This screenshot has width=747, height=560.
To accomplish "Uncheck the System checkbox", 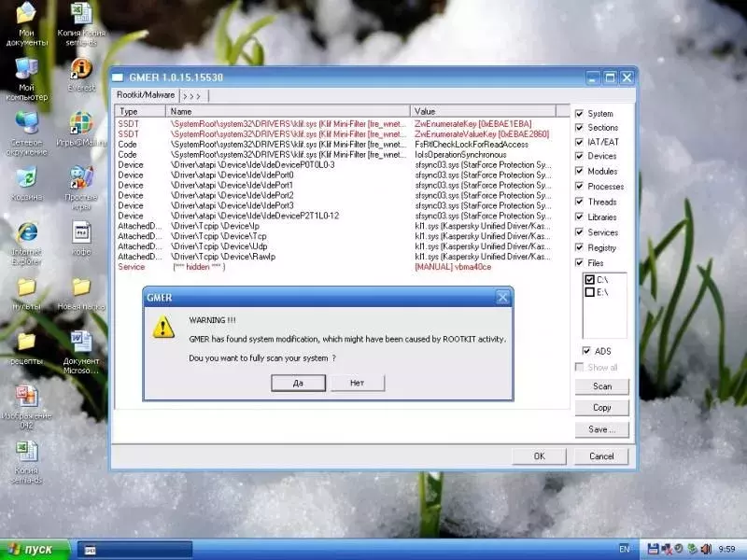I will pos(579,114).
